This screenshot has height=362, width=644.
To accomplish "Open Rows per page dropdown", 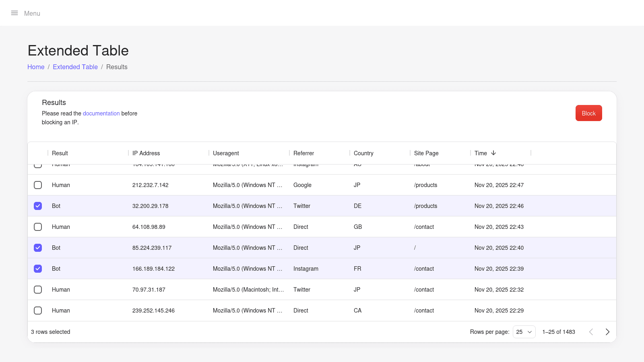I will point(524,332).
